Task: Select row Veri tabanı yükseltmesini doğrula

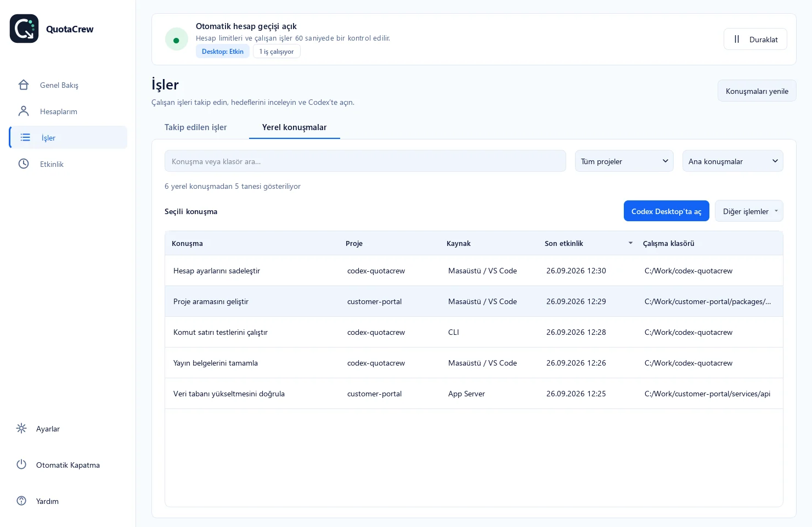Action: 474,394
